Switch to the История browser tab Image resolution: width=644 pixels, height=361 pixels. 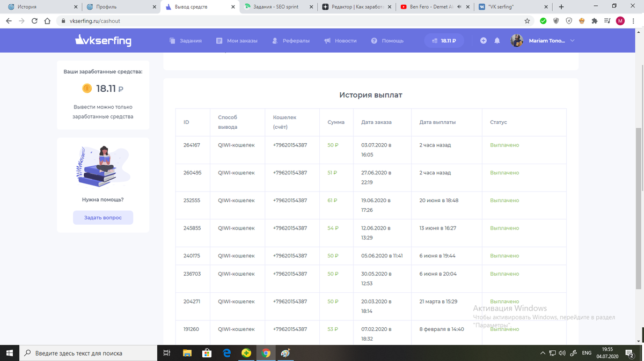click(41, 7)
